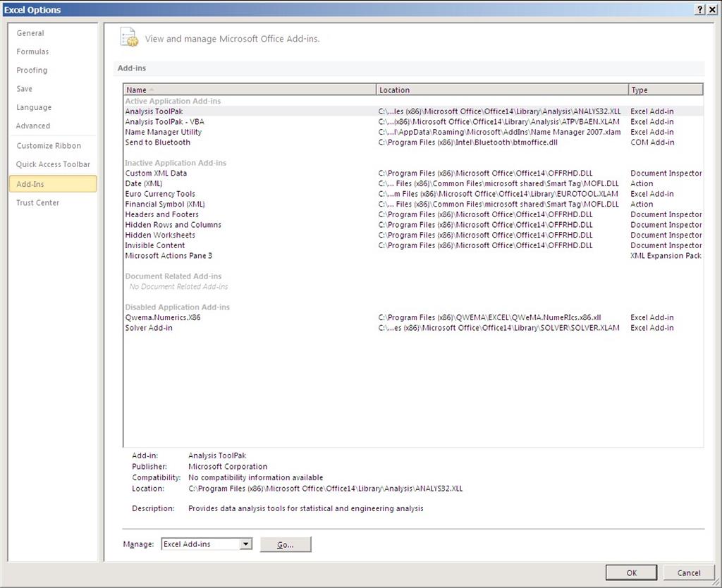Click the Name Manager 2007.xlam path
Screen dimensions: 722x588
point(500,132)
